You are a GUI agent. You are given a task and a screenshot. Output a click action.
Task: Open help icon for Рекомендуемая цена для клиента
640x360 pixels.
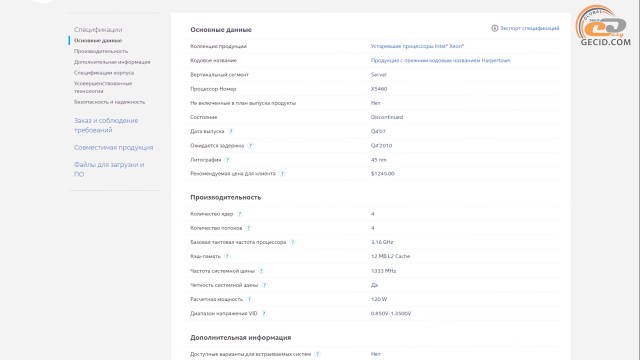click(282, 173)
